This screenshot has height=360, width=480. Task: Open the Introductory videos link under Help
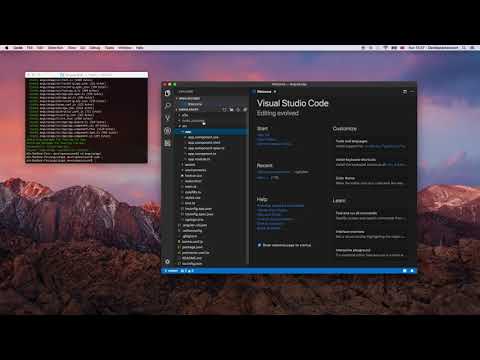[x=272, y=210]
